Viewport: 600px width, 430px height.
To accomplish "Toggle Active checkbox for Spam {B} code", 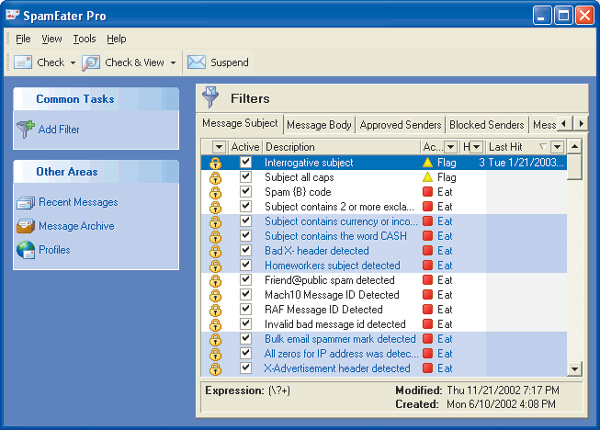I will click(x=246, y=191).
